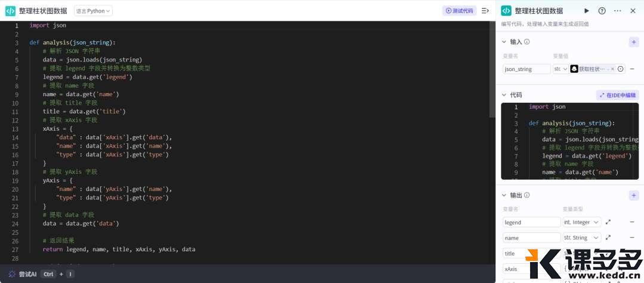Click "legend = data.get('legend')" in main editor
Viewport: 644px width, 283px height.
(88, 77)
